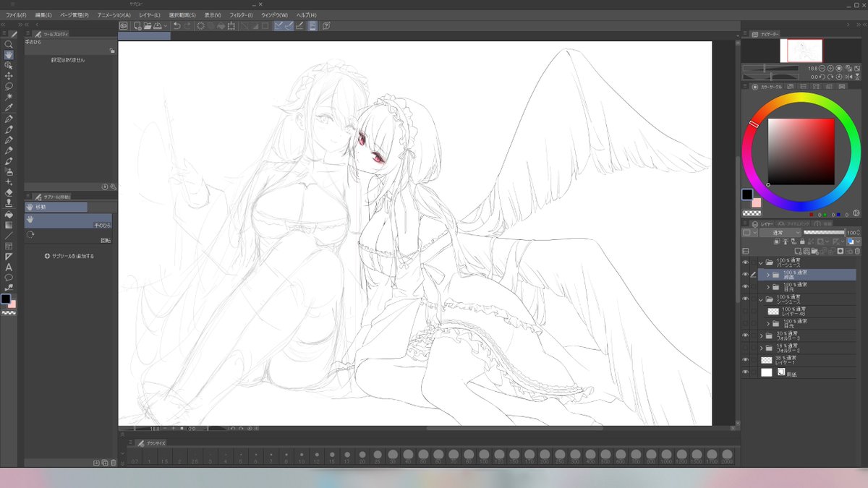
Task: Hide the シージュース folder layer
Action: click(x=746, y=299)
